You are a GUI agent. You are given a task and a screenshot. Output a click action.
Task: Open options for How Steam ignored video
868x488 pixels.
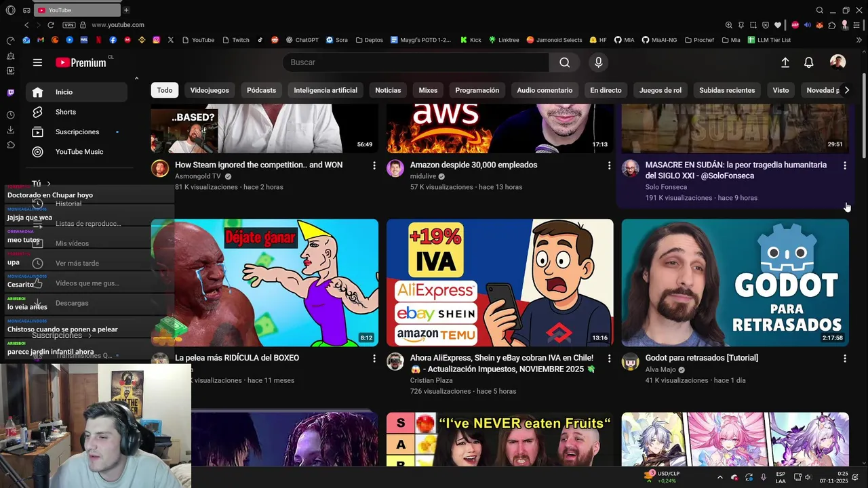[x=374, y=165]
